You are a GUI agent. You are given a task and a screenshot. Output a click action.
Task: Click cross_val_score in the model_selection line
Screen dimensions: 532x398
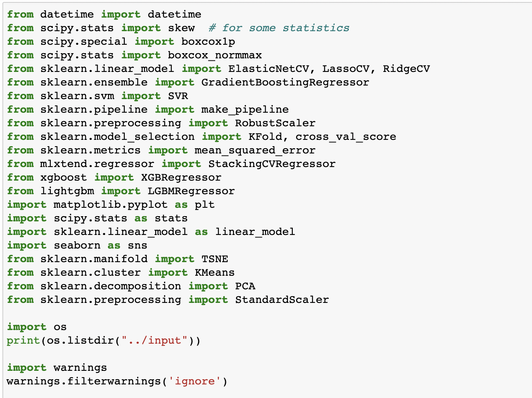tap(346, 136)
